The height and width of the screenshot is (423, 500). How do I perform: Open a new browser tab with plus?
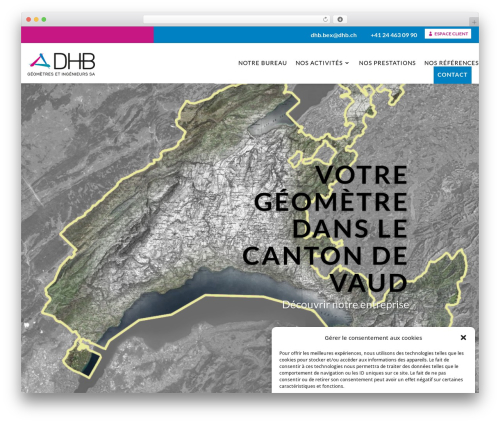click(474, 22)
